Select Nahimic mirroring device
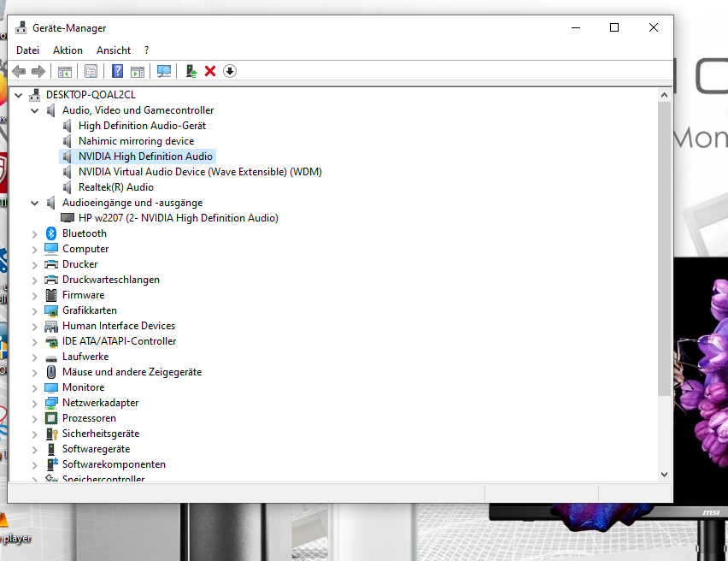The image size is (728, 561). [136, 141]
